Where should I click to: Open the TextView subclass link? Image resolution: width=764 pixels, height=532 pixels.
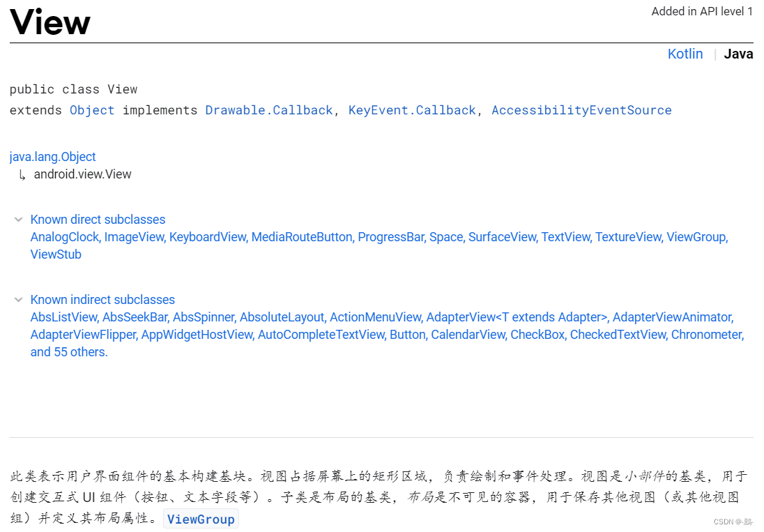pos(565,237)
